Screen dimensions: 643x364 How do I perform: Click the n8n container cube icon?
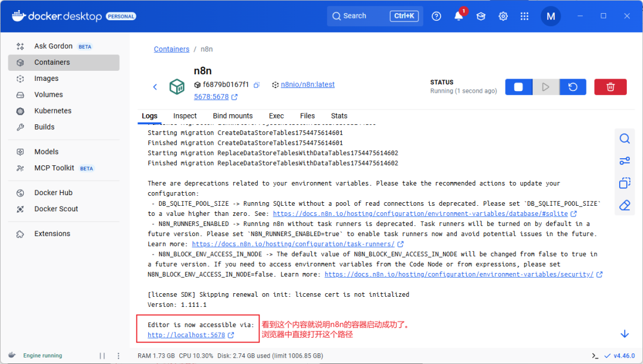click(177, 87)
